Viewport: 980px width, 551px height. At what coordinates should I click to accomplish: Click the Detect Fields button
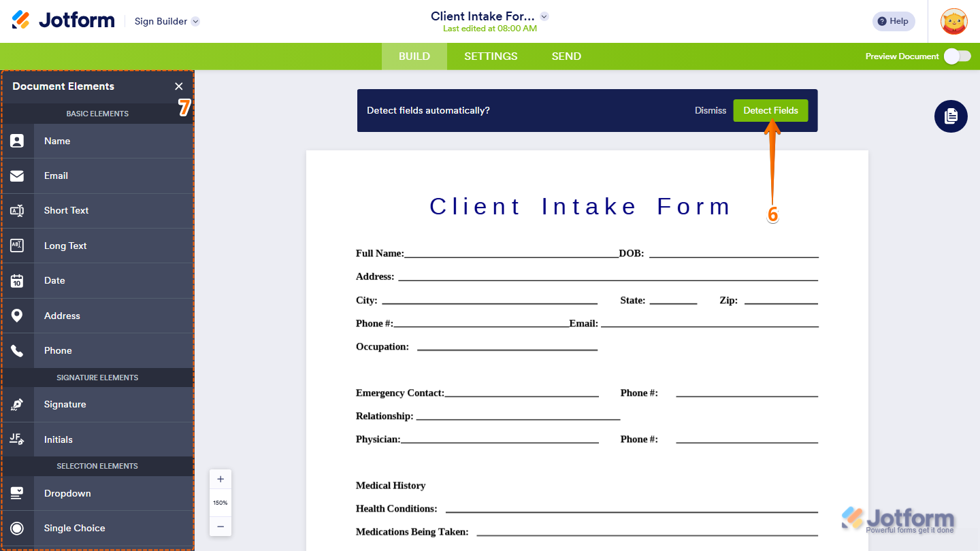pos(770,110)
